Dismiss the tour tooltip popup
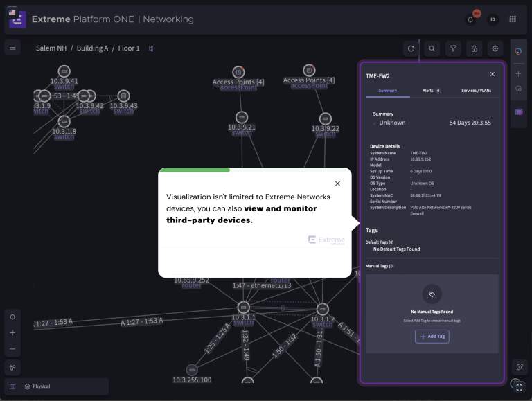Image resolution: width=532 pixels, height=401 pixels. coord(337,184)
